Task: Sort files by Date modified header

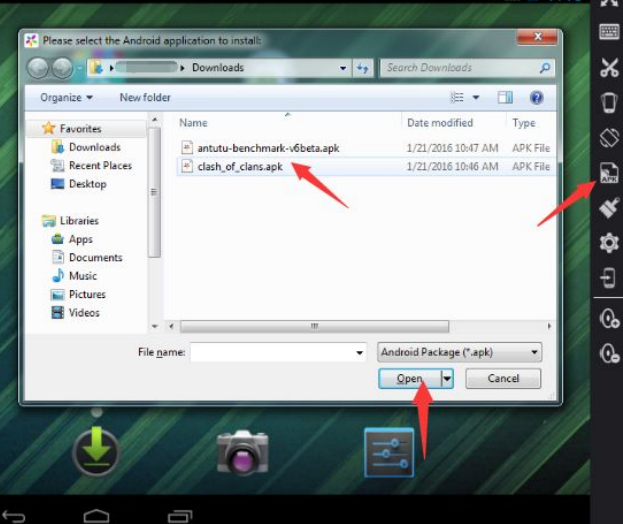Action: click(440, 123)
